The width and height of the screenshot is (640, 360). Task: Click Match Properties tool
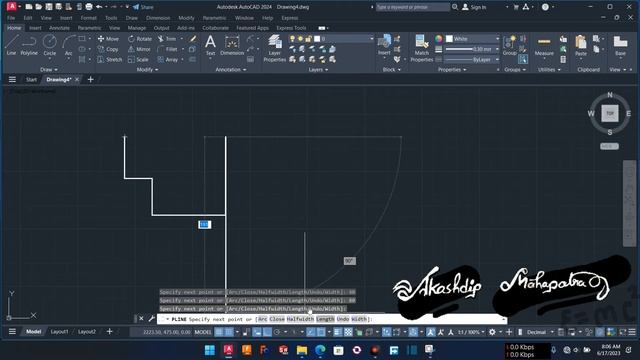pyautogui.click(x=422, y=48)
